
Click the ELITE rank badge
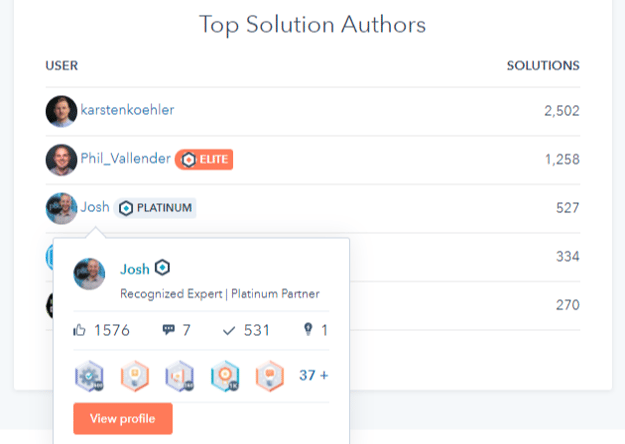coord(204,159)
